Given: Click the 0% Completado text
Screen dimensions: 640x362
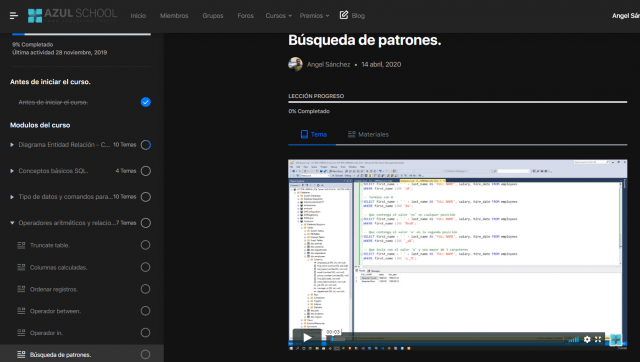Looking at the screenshot, I should [x=309, y=111].
